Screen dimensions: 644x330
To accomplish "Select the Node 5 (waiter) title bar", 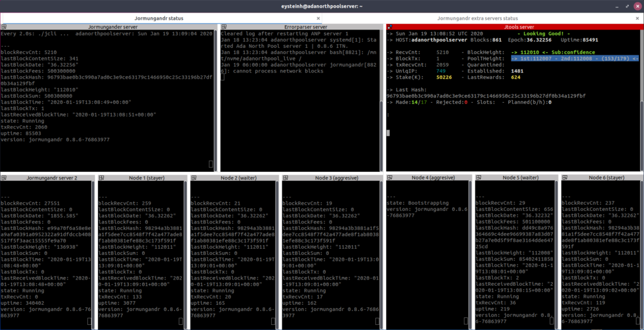I will 516,178.
